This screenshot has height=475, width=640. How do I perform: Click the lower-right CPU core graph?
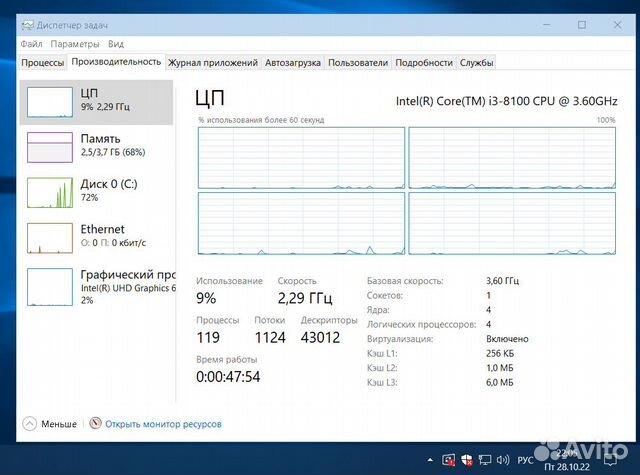[512, 223]
